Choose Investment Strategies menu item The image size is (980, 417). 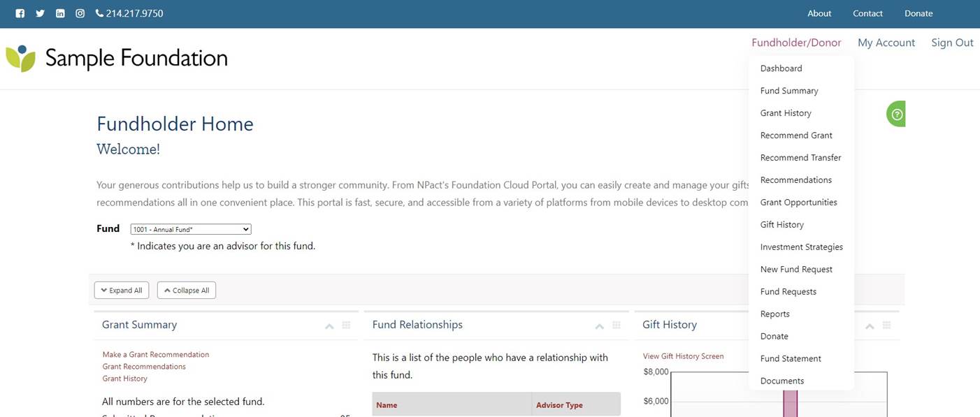pyautogui.click(x=801, y=247)
